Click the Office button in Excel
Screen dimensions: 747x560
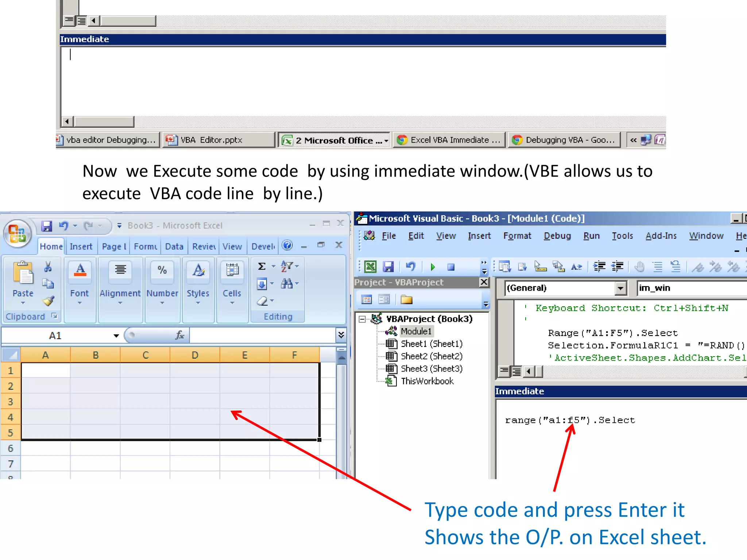18,233
